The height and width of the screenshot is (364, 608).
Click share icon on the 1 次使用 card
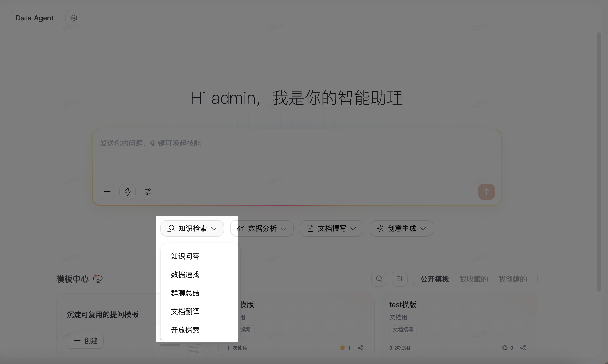coord(361,348)
